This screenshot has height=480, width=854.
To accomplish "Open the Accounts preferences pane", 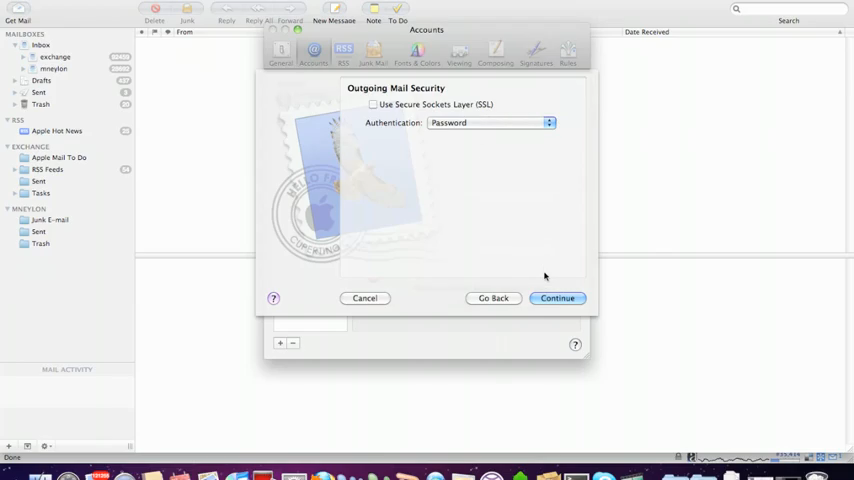I will [314, 53].
